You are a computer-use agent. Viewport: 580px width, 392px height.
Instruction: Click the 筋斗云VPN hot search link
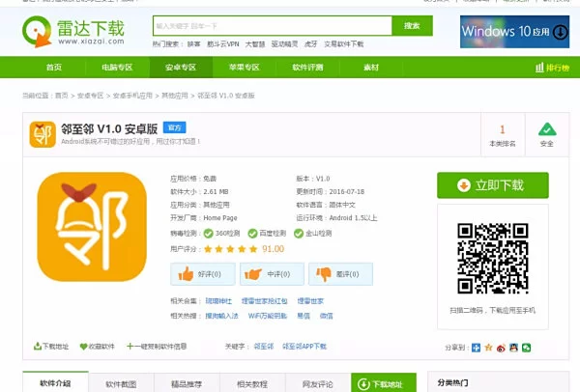(223, 44)
